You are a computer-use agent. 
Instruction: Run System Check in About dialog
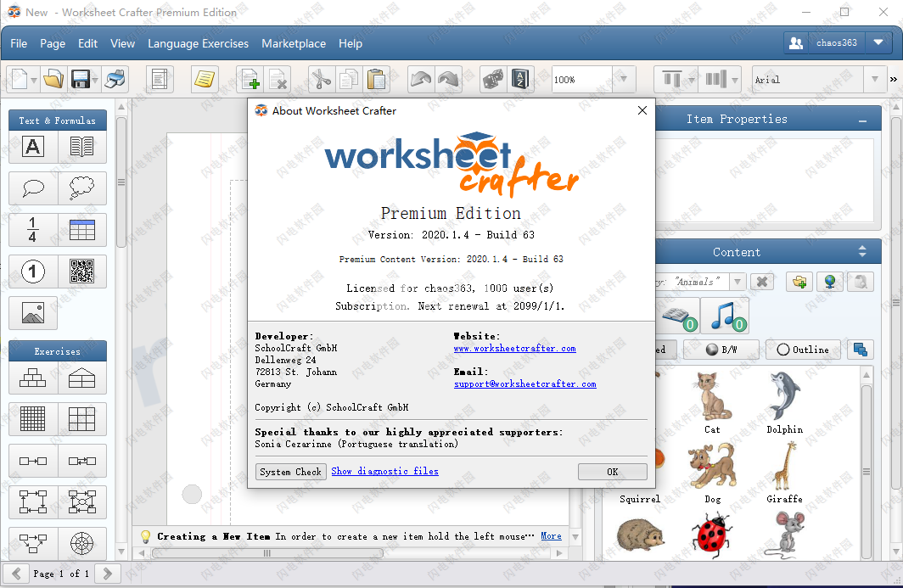291,472
